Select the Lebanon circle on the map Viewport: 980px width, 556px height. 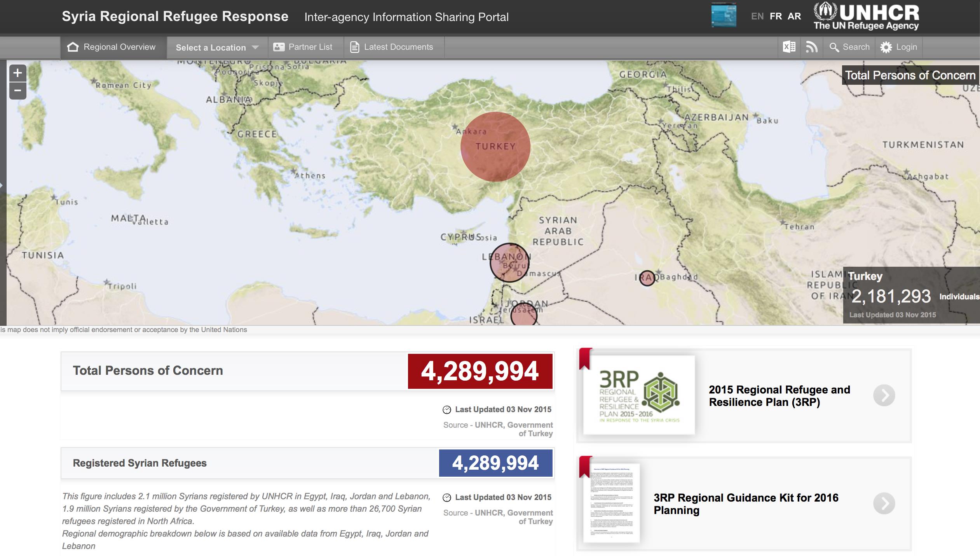point(509,263)
